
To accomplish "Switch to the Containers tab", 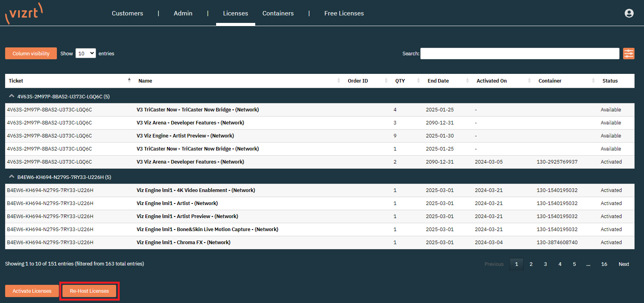I will (278, 13).
